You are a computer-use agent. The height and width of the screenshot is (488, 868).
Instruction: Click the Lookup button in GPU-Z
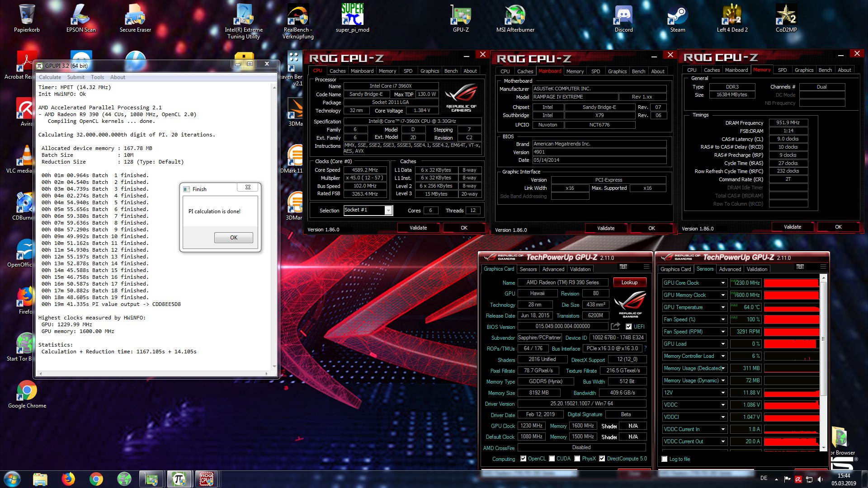click(x=629, y=282)
